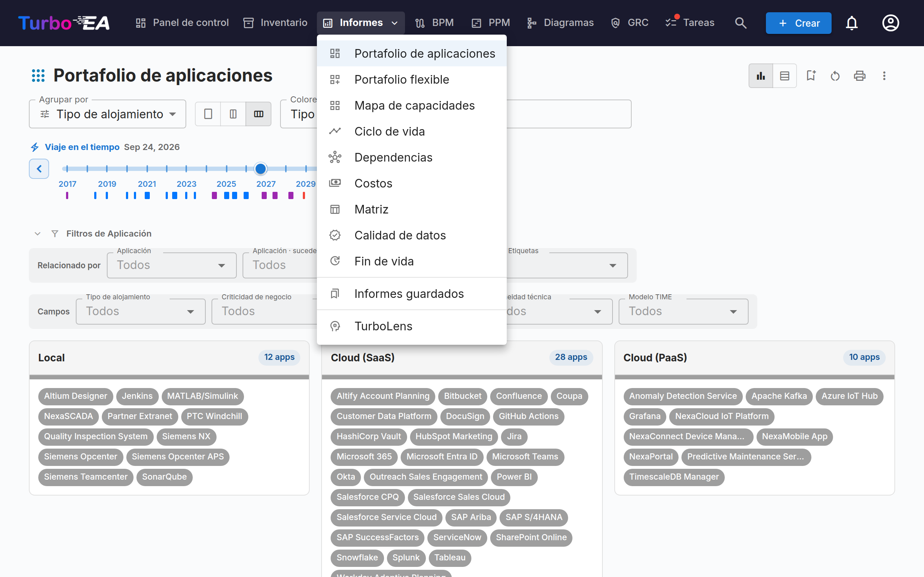Step timeline back with left chevron button
Screen dimensions: 924x577
39,169
